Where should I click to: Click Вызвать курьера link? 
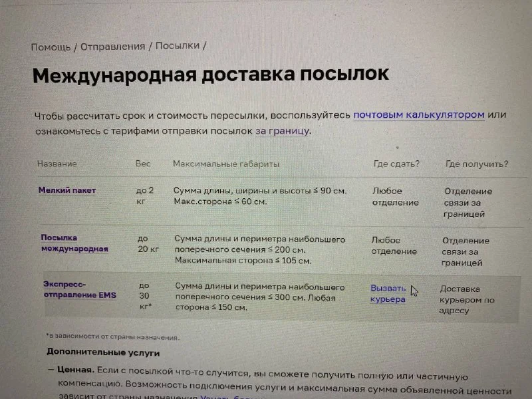click(x=388, y=294)
